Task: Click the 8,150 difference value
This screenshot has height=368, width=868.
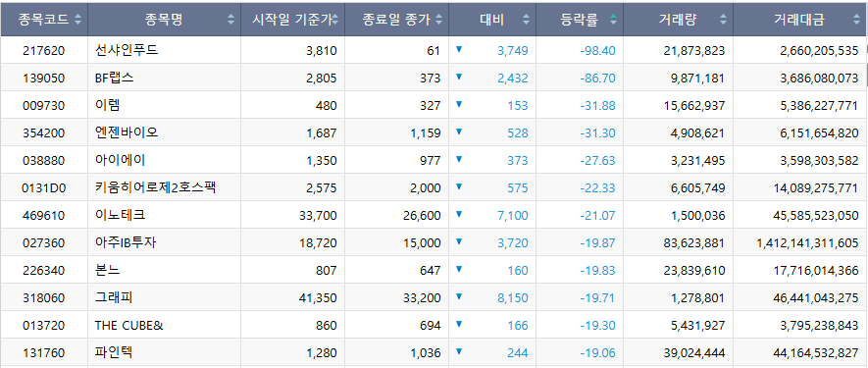Action: pyautogui.click(x=513, y=298)
